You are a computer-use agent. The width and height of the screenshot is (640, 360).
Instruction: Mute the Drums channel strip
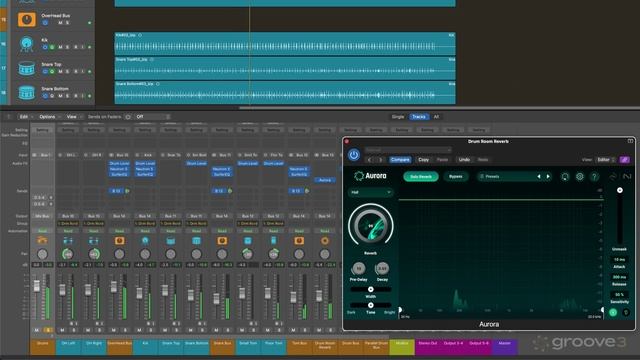click(x=37, y=330)
